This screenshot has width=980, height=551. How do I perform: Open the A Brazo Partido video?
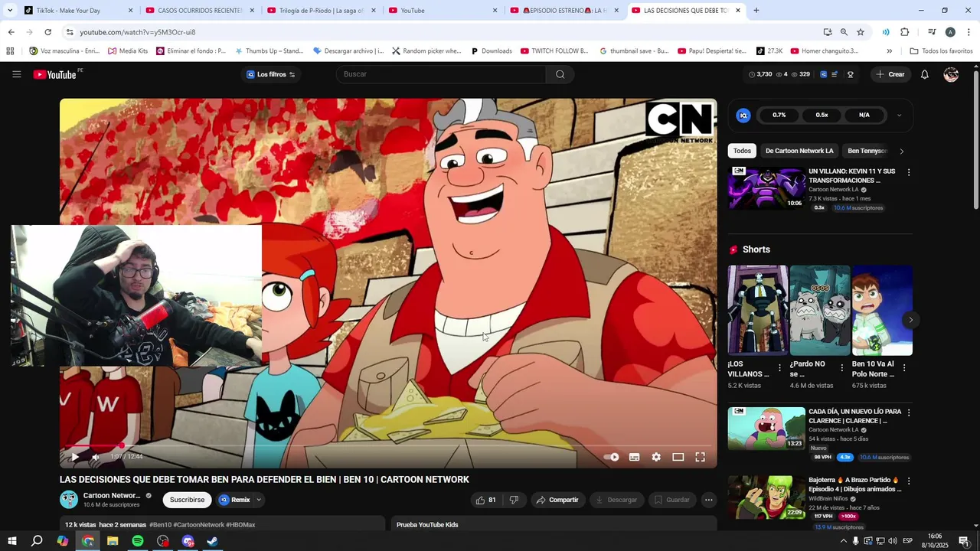click(766, 497)
